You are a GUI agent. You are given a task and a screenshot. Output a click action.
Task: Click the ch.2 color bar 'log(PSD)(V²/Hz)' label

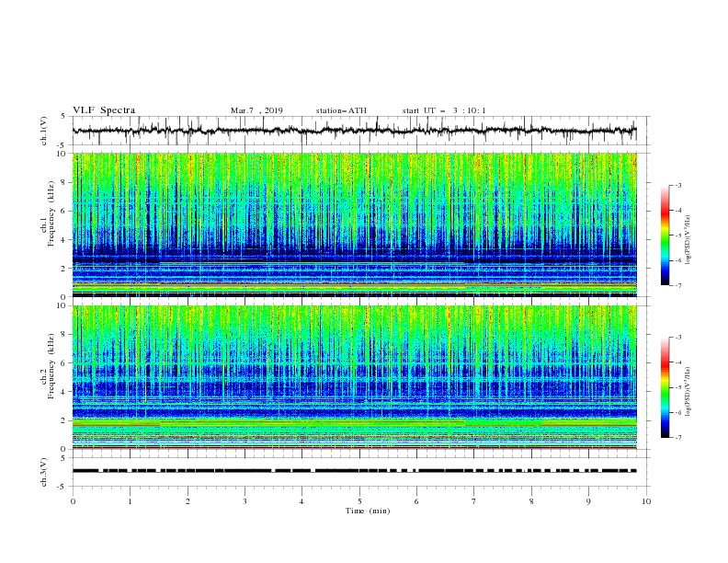click(x=688, y=393)
